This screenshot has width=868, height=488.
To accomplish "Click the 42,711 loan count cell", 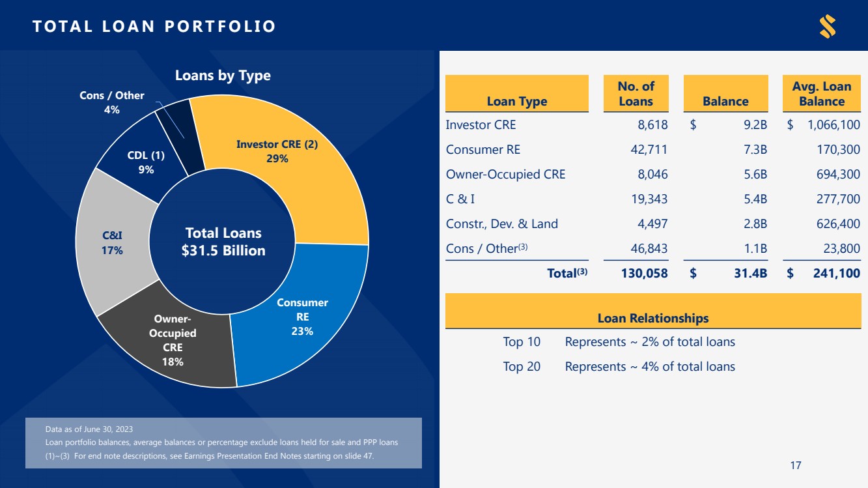I will pyautogui.click(x=649, y=149).
